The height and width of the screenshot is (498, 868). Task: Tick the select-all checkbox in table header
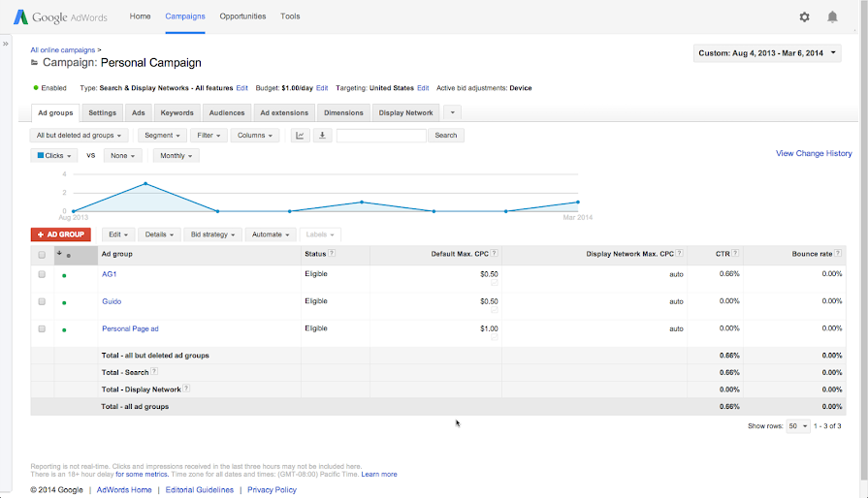(x=42, y=255)
